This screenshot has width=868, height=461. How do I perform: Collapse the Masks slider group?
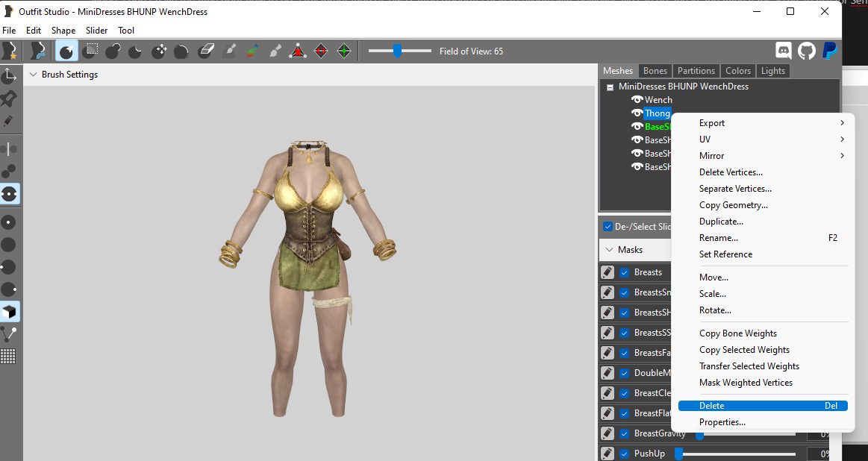(610, 250)
